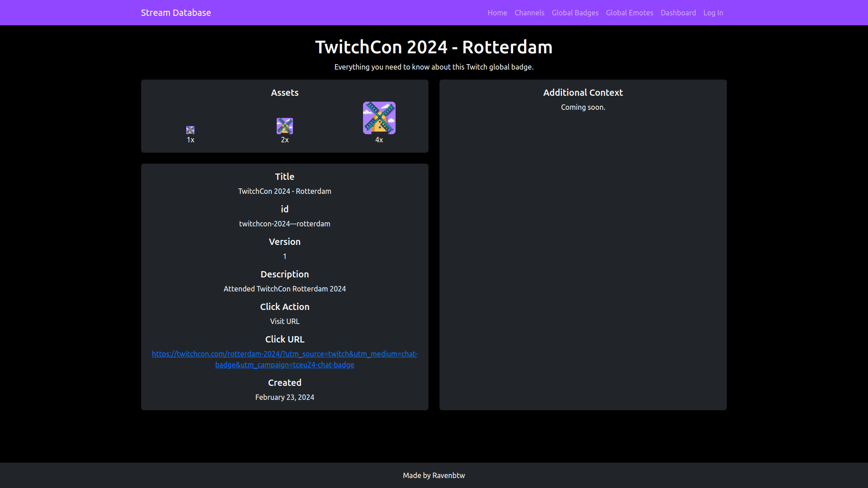Click the 4x windmill badge image
The image size is (868, 488).
click(x=379, y=118)
